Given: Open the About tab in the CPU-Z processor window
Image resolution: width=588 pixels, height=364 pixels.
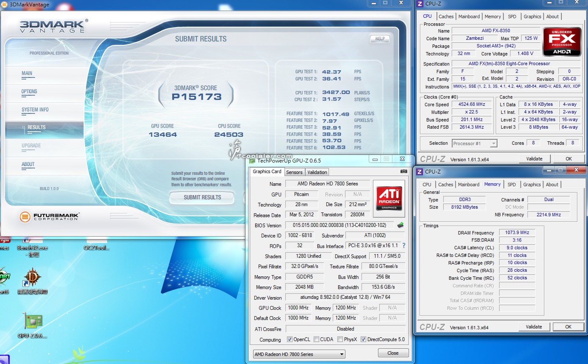Looking at the screenshot, I should 552,17.
